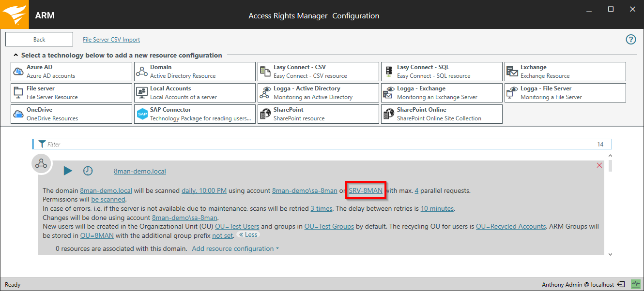Image resolution: width=644 pixels, height=291 pixels.
Task: Open File Server CSV Import link
Action: coord(111,40)
